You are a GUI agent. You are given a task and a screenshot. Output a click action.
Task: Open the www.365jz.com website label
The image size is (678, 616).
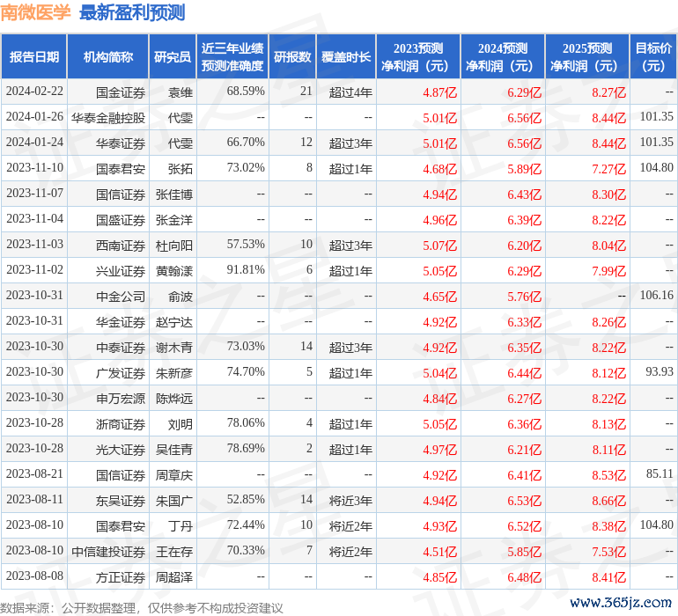621,602
